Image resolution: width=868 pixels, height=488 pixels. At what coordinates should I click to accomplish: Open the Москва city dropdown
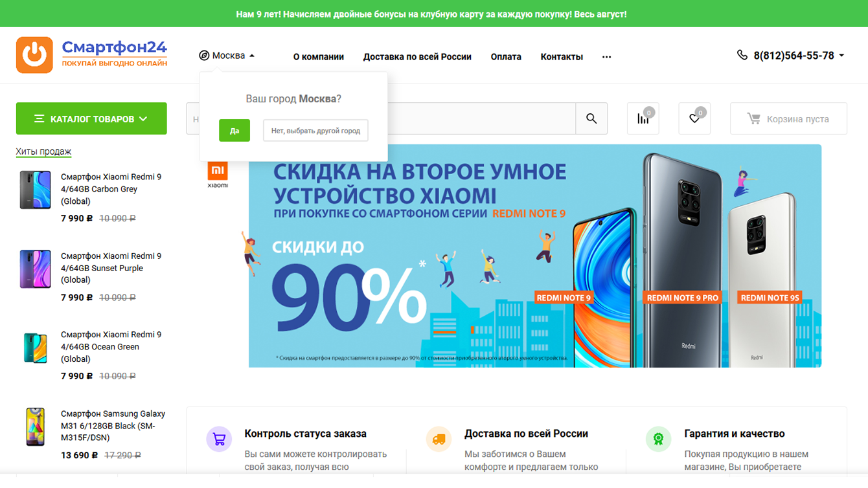tap(227, 56)
